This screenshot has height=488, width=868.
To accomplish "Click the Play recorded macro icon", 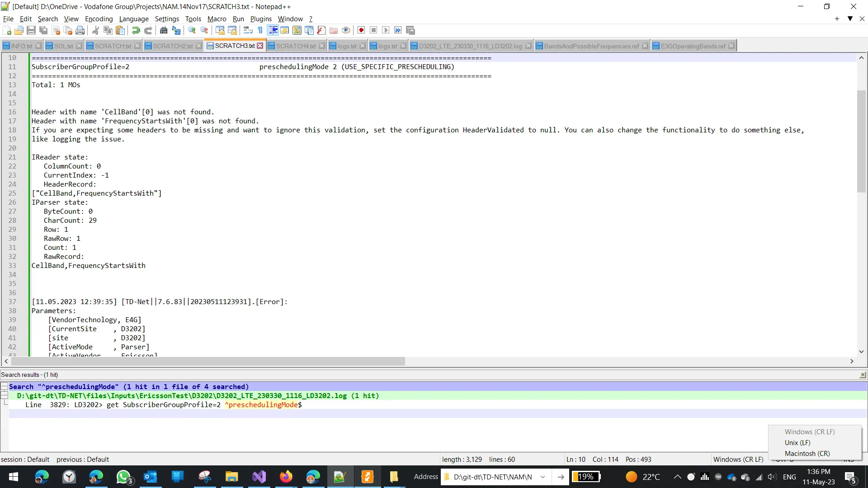I will click(x=386, y=30).
